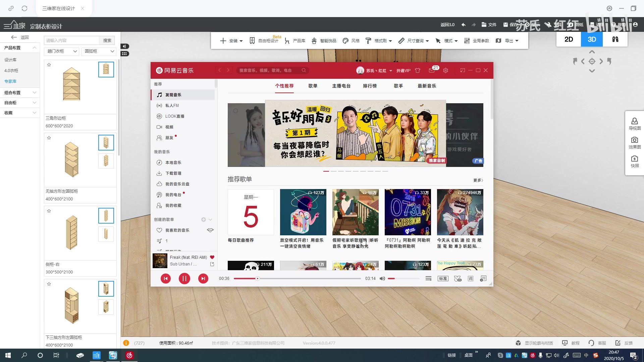
Task: Open the 风格 style palette
Action: (x=351, y=41)
